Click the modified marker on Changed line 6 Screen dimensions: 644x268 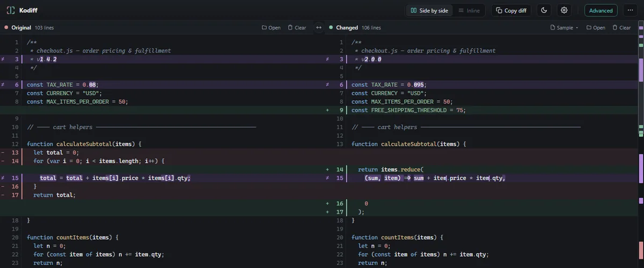327,85
